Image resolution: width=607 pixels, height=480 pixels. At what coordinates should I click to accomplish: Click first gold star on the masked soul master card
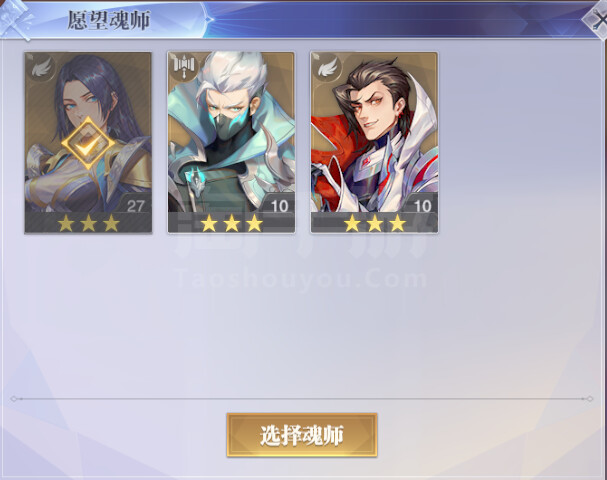click(209, 223)
